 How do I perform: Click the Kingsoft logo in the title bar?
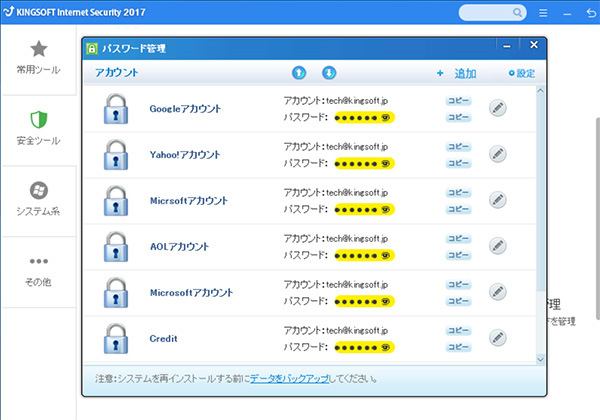coord(8,11)
